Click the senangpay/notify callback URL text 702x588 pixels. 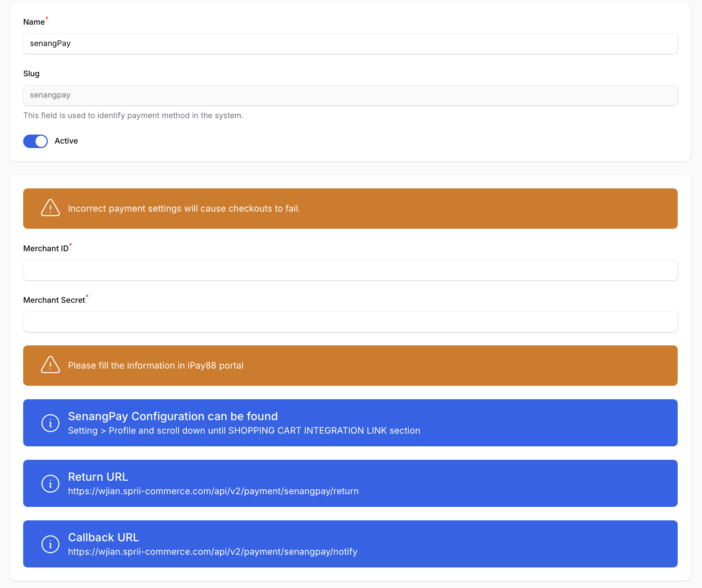pos(213,552)
